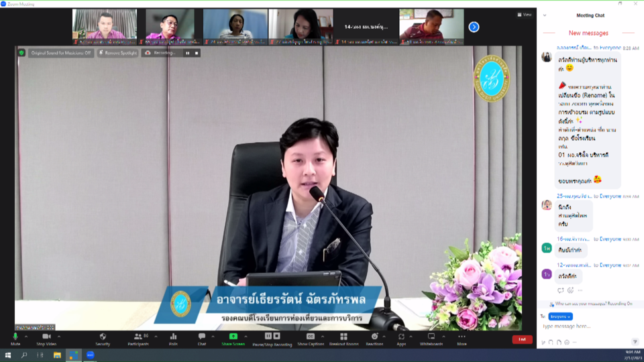Click the Recording status indicator

point(162,53)
